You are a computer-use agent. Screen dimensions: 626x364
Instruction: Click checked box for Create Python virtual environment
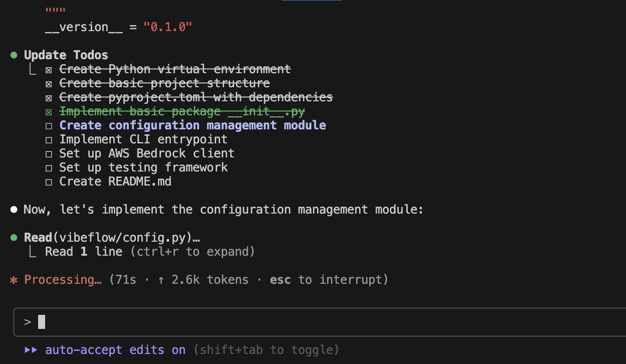[x=49, y=69]
